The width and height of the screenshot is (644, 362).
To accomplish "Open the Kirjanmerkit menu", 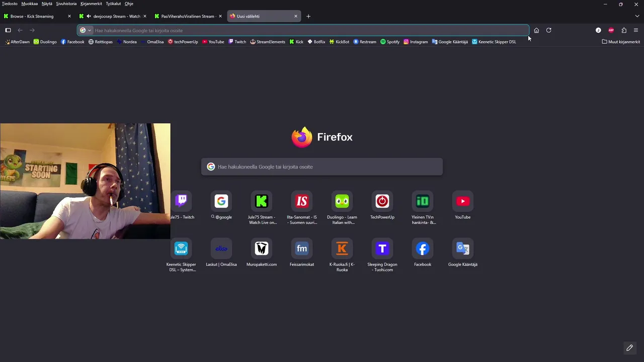I will pos(91,4).
